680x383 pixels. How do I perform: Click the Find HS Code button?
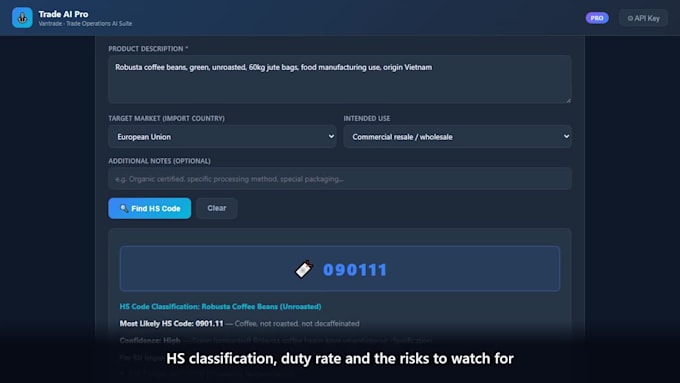click(x=150, y=208)
